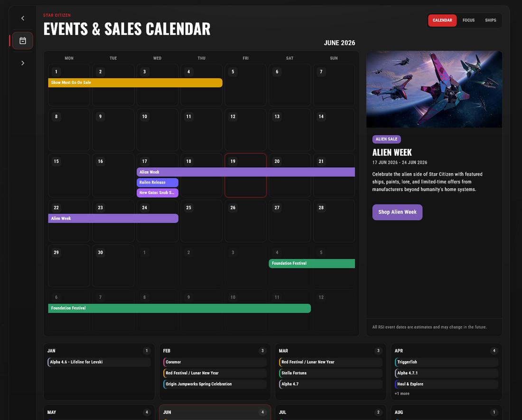Switch to the CALENDAR tab

442,20
